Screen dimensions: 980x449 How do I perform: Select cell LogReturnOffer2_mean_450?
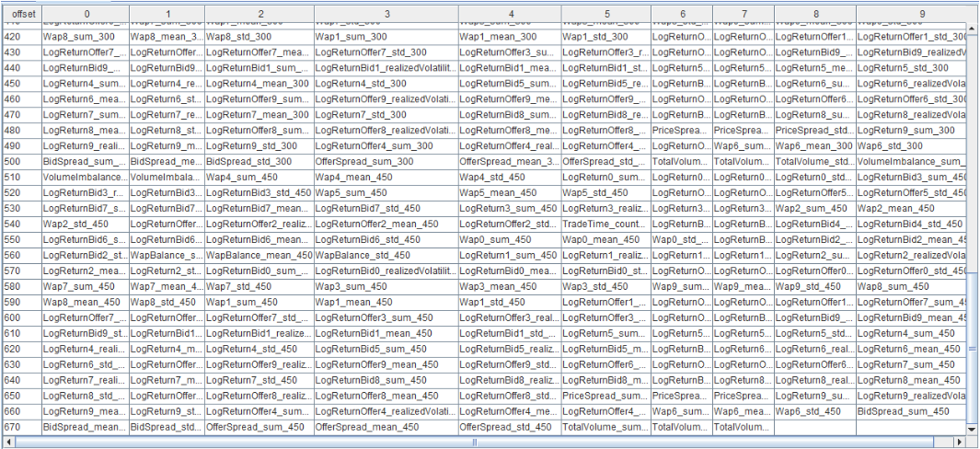tap(386, 224)
